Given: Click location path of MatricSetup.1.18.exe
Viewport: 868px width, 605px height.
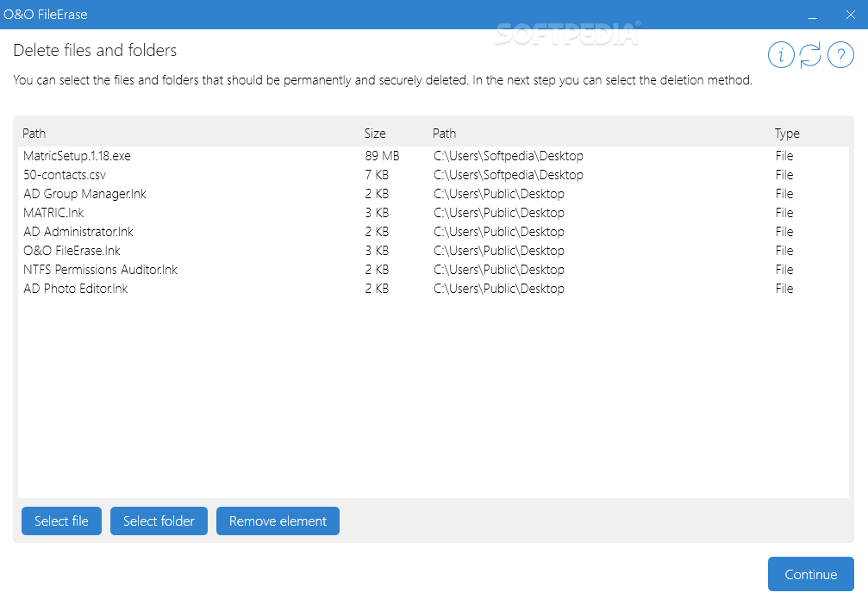Looking at the screenshot, I should coord(509,156).
